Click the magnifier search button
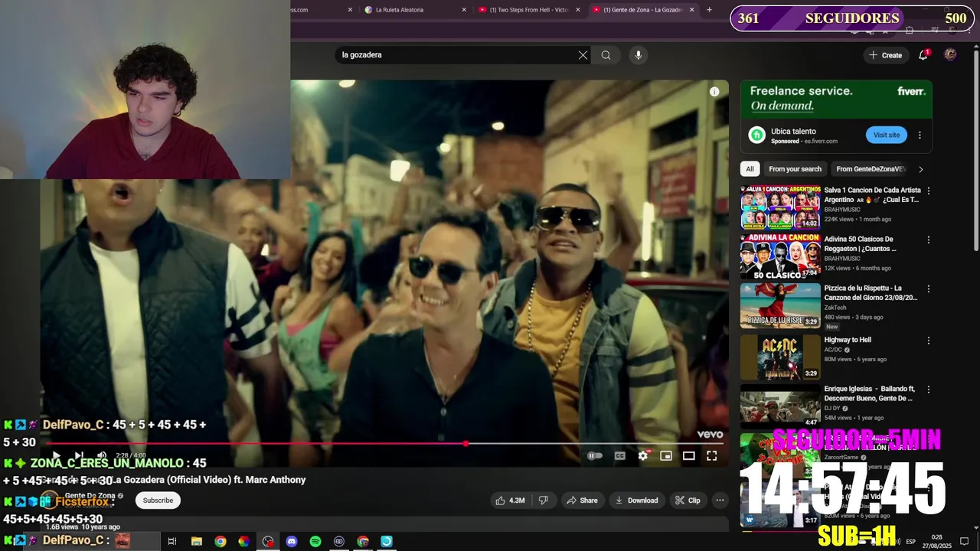This screenshot has height=551, width=980. 606,55
